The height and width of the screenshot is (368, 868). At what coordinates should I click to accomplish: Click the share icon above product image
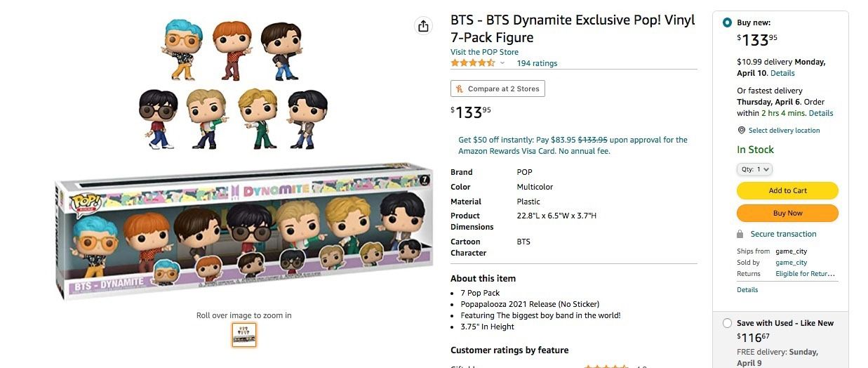423,26
